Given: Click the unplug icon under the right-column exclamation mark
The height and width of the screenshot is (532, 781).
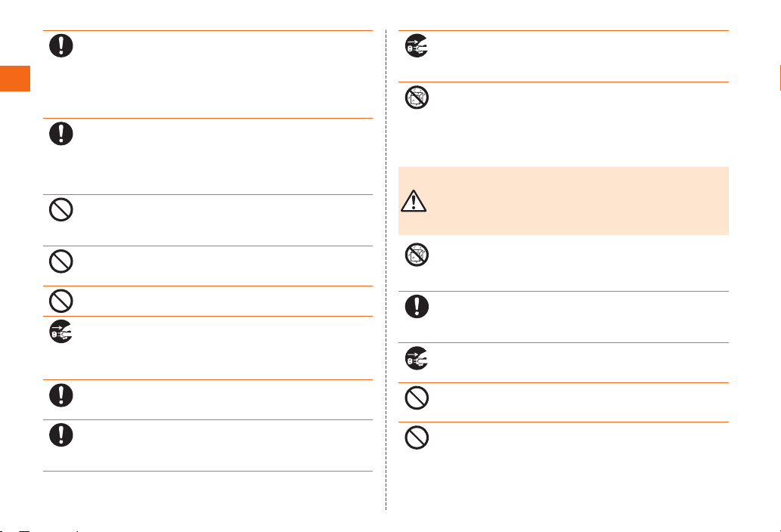Looking at the screenshot, I should 417,358.
